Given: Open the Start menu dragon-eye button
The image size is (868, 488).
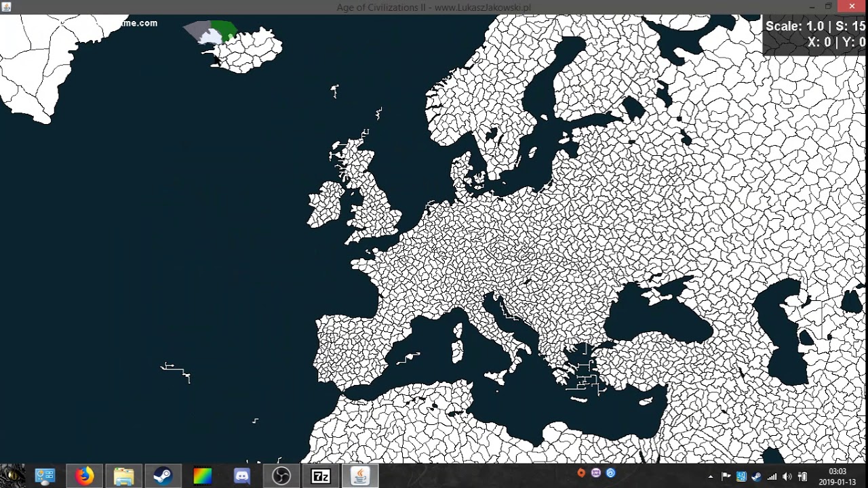Looking at the screenshot, I should 13,476.
